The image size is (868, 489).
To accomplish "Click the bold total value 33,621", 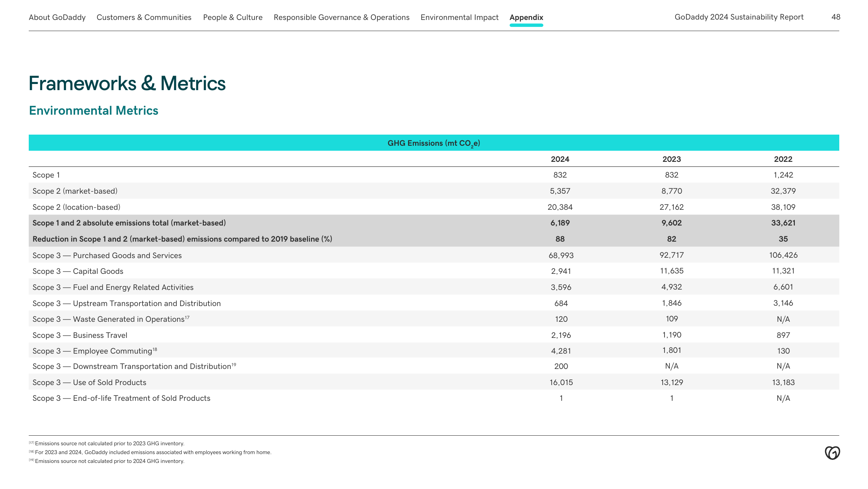I will [x=783, y=223].
